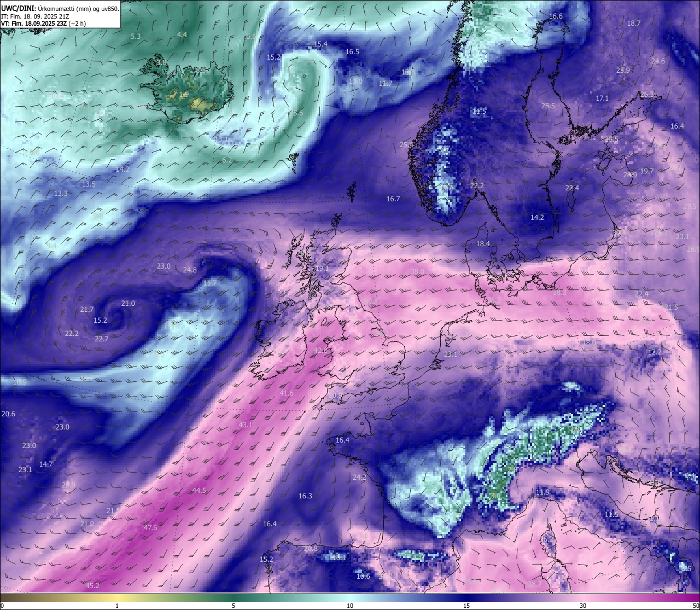Click the 16.6 value at the top
The image size is (700, 610).
[556, 16]
